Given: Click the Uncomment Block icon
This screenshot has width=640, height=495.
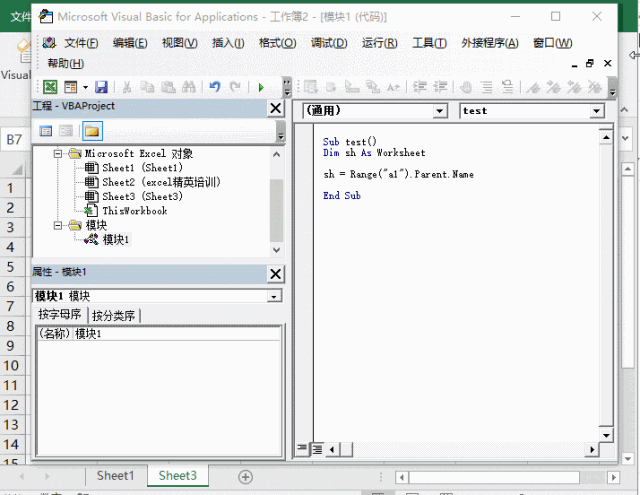Looking at the screenshot, I should [x=507, y=87].
